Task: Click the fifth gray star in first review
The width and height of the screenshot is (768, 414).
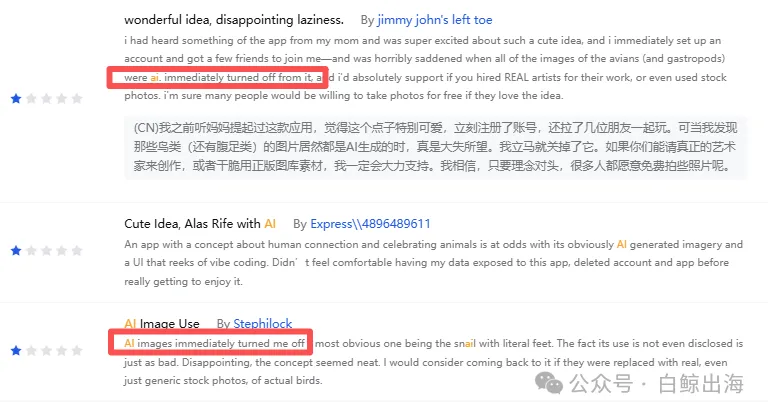Action: pyautogui.click(x=77, y=99)
